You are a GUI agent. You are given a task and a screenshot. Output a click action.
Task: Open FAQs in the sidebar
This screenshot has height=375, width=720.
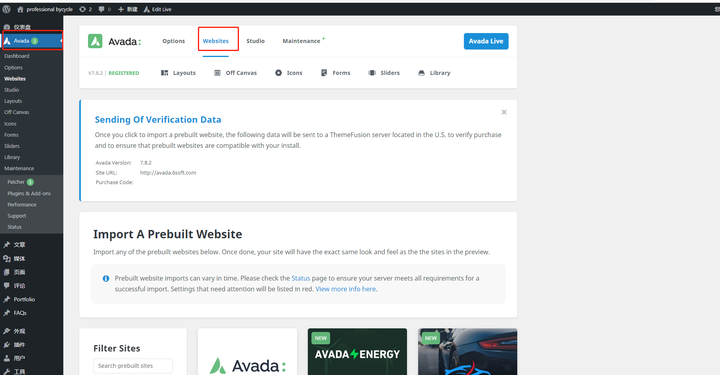point(20,313)
